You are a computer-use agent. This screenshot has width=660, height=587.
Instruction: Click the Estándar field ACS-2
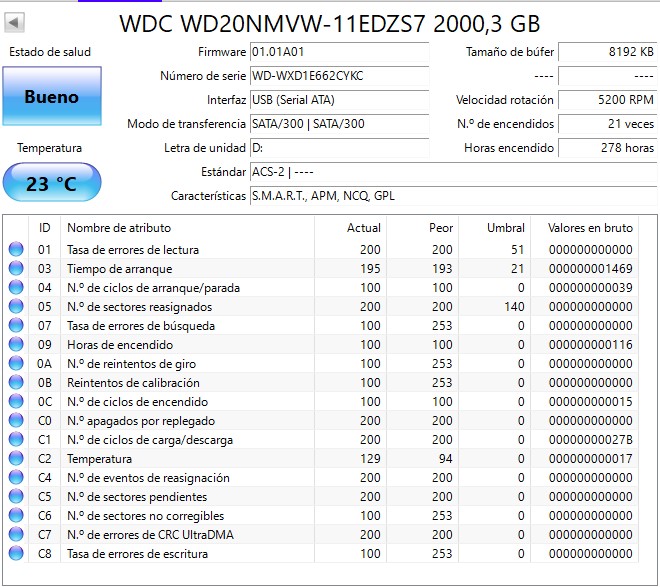click(453, 172)
